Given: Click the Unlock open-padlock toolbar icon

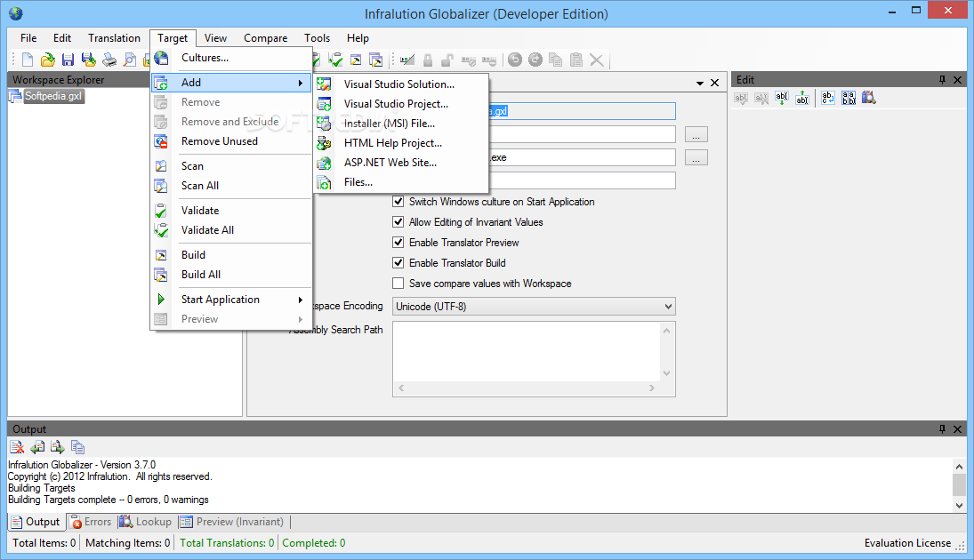Looking at the screenshot, I should pos(447,60).
